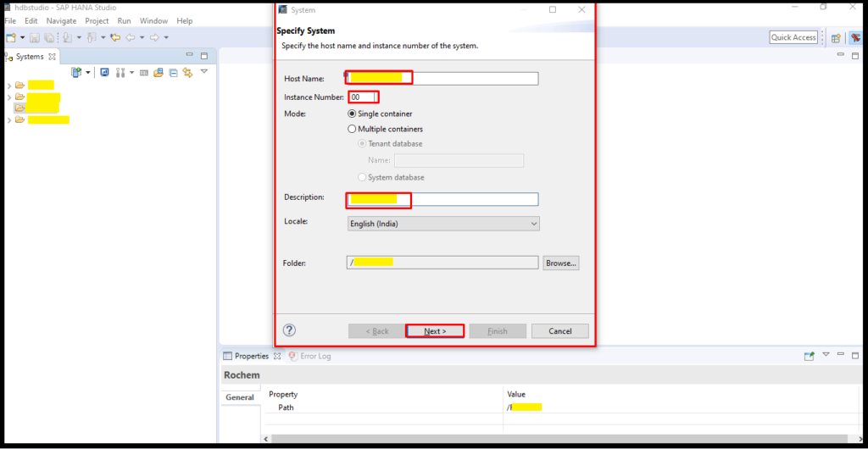Image resolution: width=868 pixels, height=449 pixels.
Task: Open Add System dropdown arrow
Action: [87, 73]
